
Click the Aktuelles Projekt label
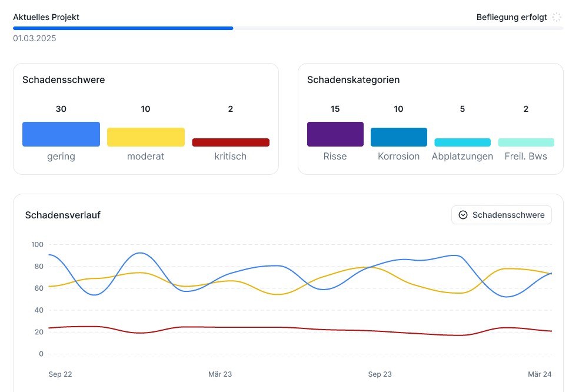[x=46, y=17]
